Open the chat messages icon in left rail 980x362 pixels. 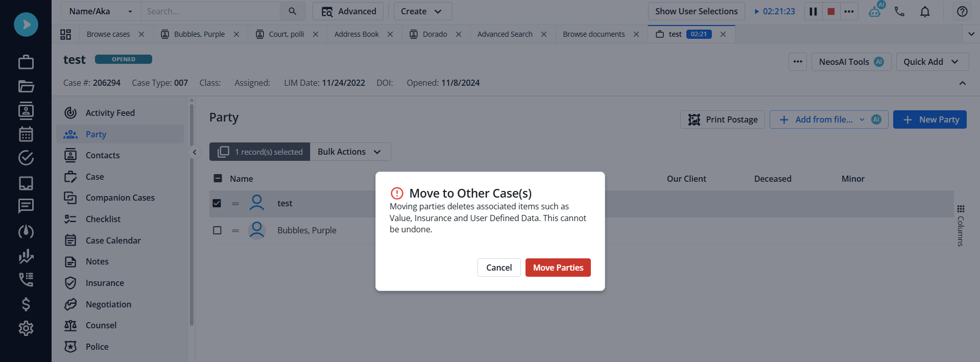(x=26, y=206)
